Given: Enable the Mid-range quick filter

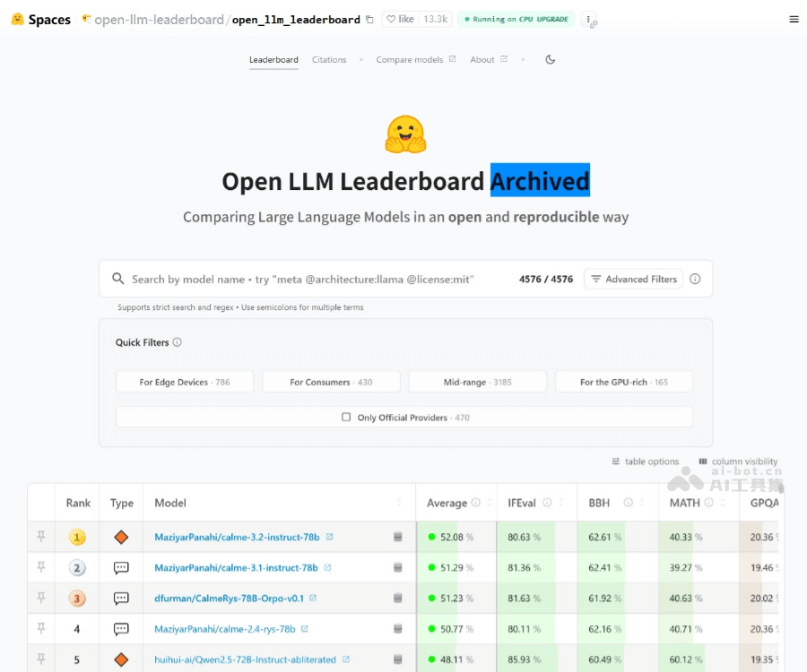Looking at the screenshot, I should coord(477,381).
